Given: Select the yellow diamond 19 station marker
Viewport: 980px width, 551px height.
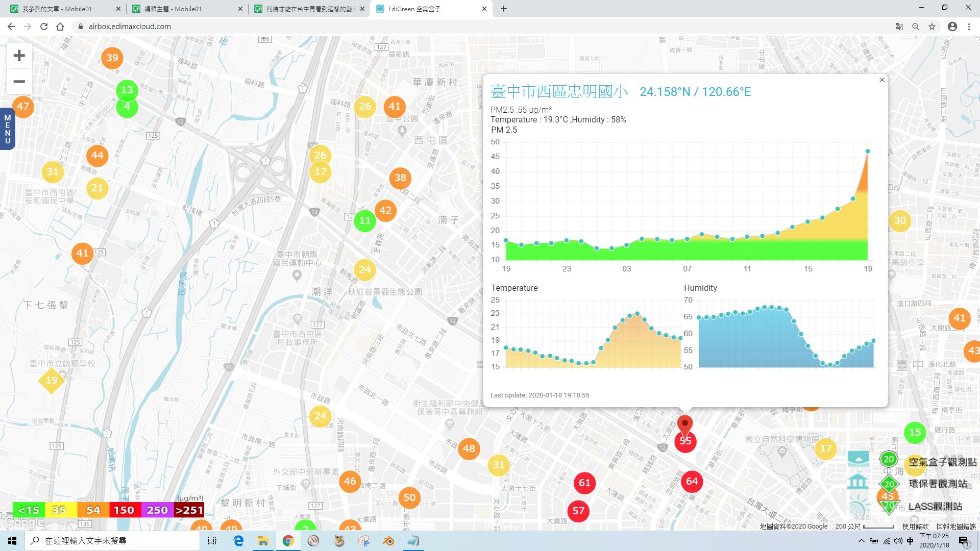Looking at the screenshot, I should pyautogui.click(x=52, y=380).
